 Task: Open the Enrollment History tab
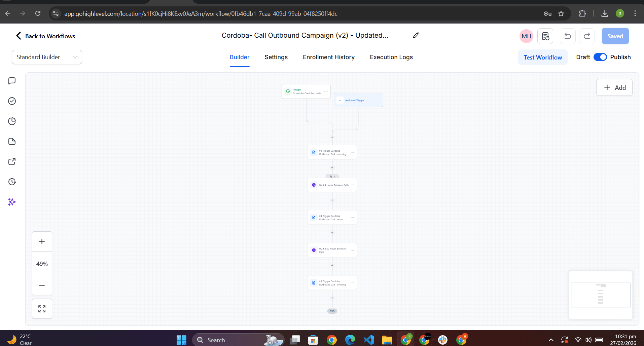pyautogui.click(x=329, y=57)
